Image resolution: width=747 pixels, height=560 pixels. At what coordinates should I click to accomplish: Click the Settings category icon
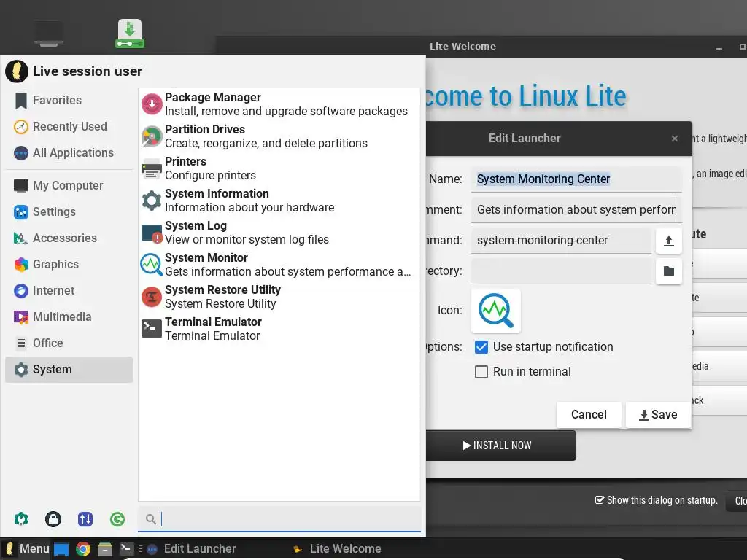[21, 212]
